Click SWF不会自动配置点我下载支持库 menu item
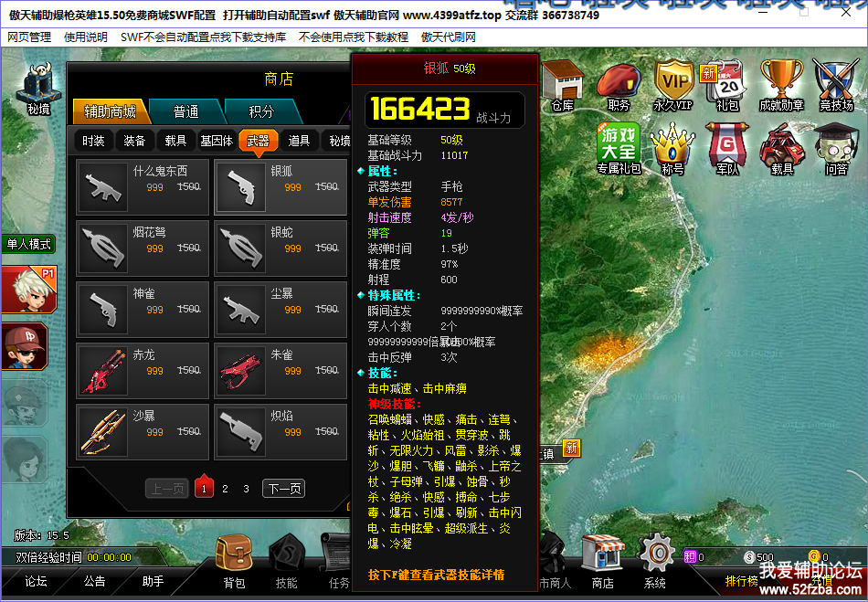The width and height of the screenshot is (868, 602). coord(203,37)
